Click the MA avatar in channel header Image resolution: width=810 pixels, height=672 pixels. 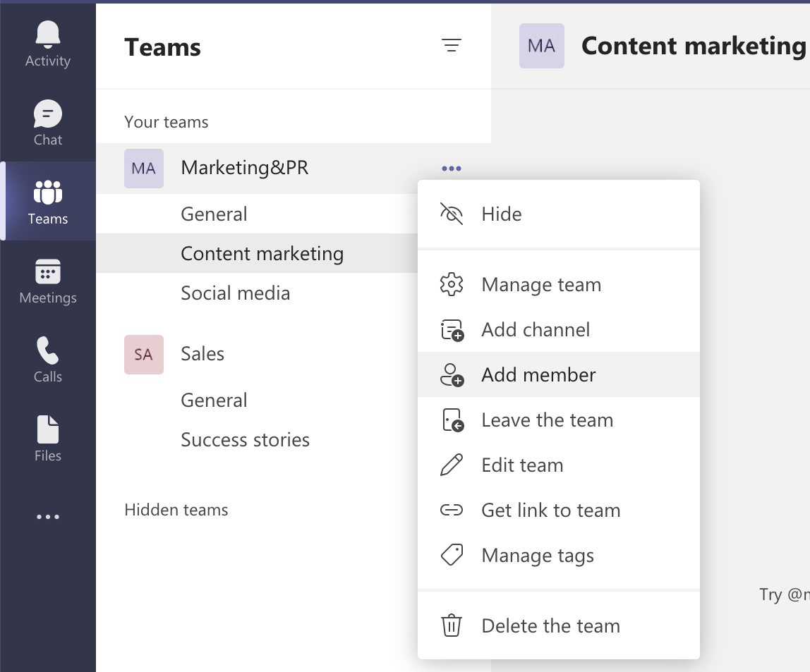541,45
